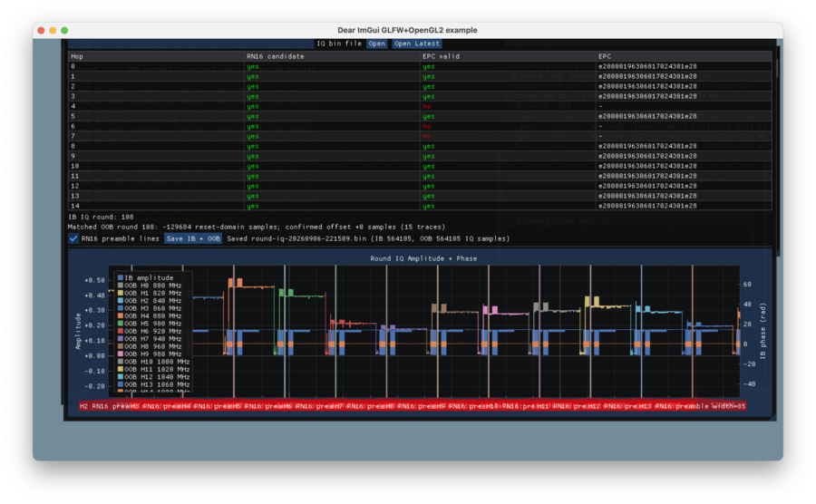Click the RN16 candidate column header
This screenshot has width=816, height=504.
pyautogui.click(x=332, y=56)
